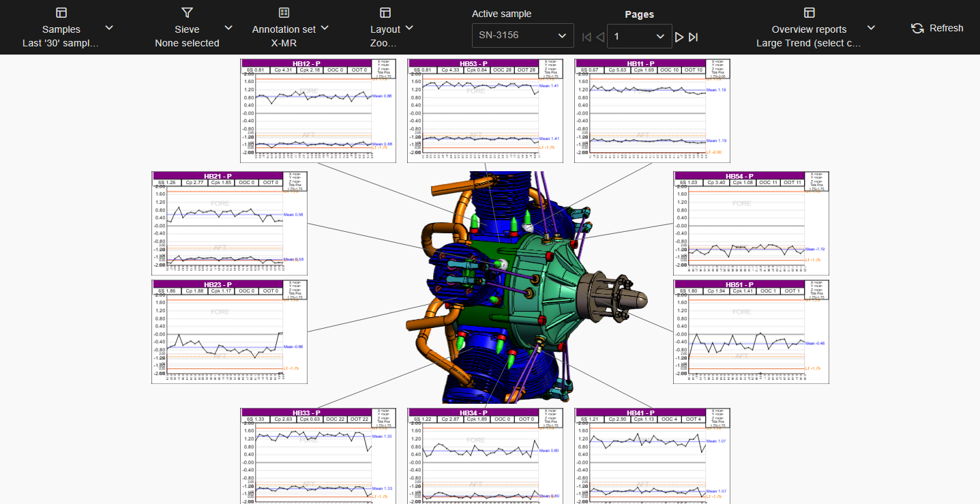Open the Pages number dropdown

click(639, 36)
